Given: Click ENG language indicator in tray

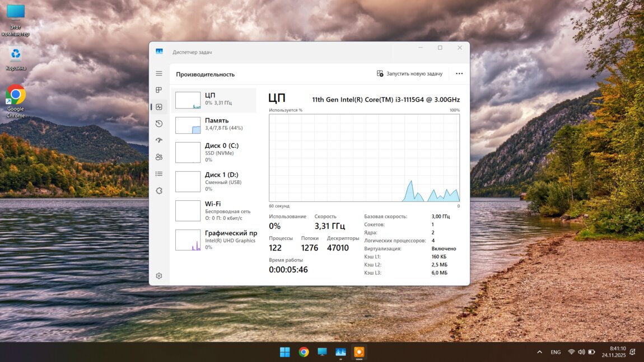Looking at the screenshot, I should tap(556, 352).
